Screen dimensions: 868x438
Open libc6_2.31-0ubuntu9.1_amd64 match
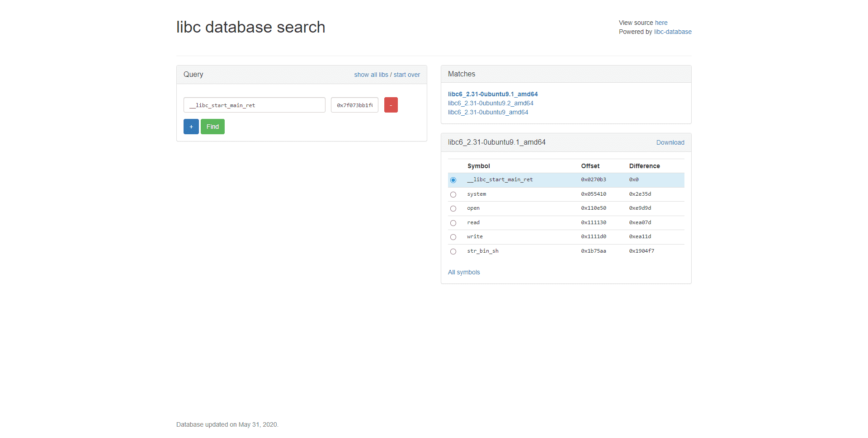[x=492, y=94]
